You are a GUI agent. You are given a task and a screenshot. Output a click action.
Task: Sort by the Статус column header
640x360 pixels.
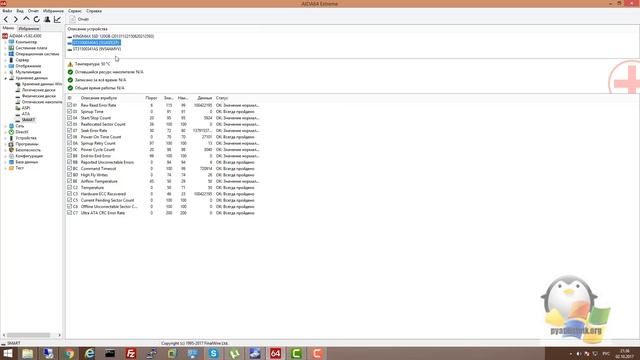(222, 98)
